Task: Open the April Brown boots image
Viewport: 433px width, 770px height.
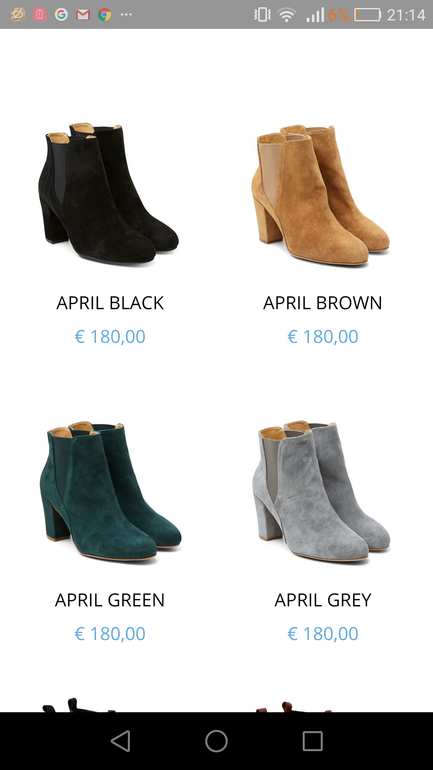Action: (x=321, y=195)
